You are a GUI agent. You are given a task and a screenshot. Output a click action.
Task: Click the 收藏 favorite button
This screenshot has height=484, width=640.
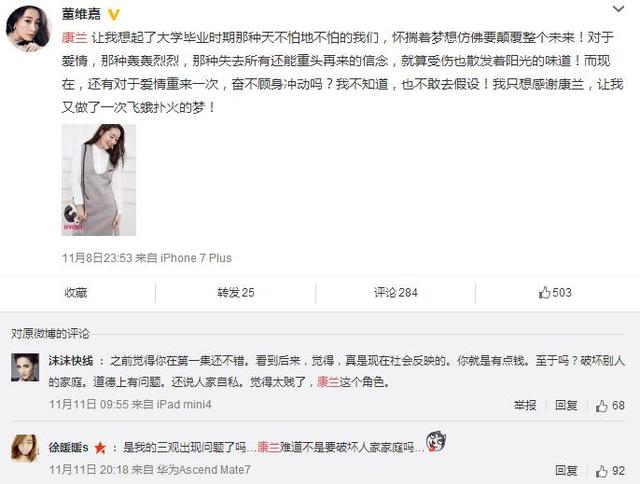tap(76, 293)
